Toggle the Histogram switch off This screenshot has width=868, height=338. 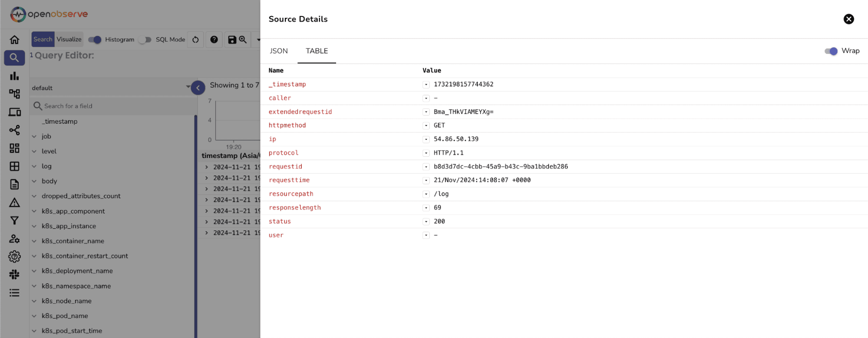(95, 39)
